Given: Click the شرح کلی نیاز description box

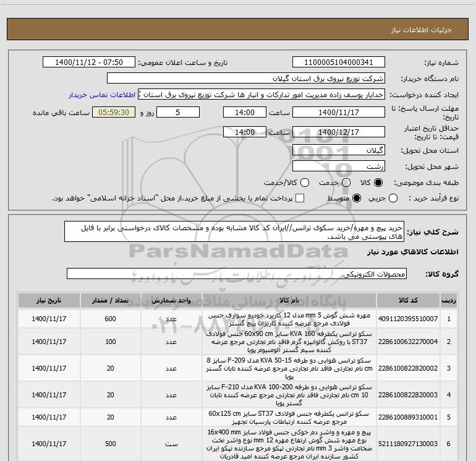Looking at the screenshot, I should [x=234, y=232].
